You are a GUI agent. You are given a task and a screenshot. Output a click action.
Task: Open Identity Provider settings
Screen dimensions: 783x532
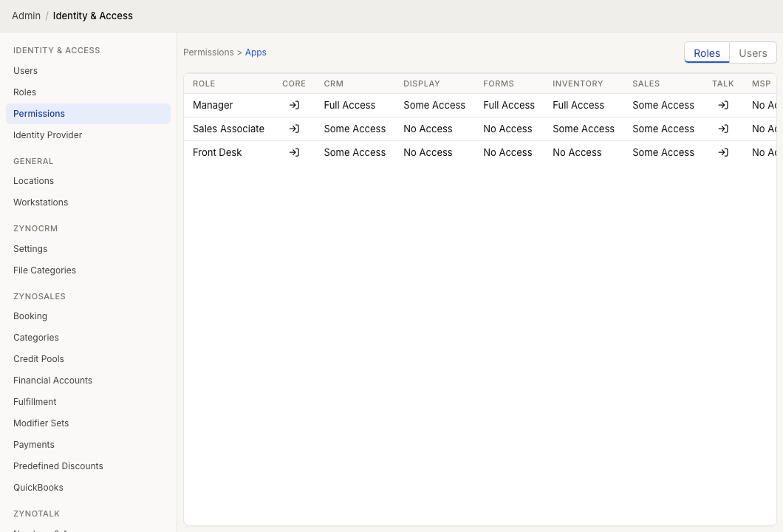pyautogui.click(x=88, y=135)
